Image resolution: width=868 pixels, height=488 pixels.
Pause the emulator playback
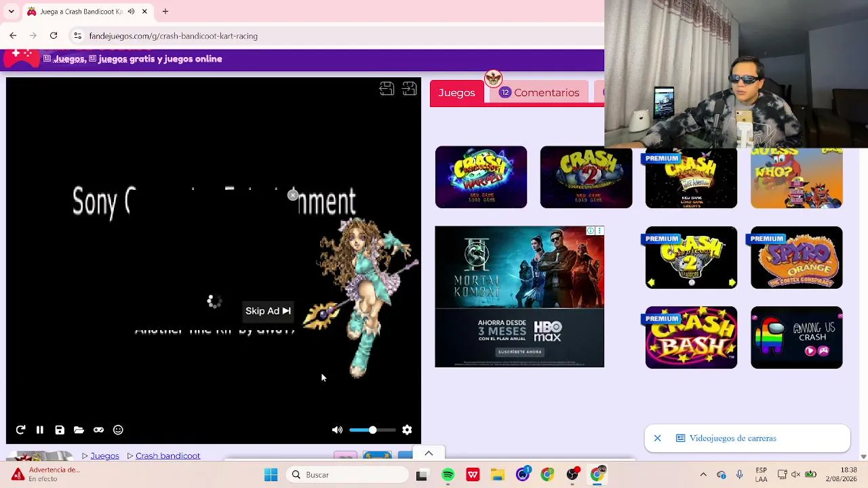tap(40, 430)
